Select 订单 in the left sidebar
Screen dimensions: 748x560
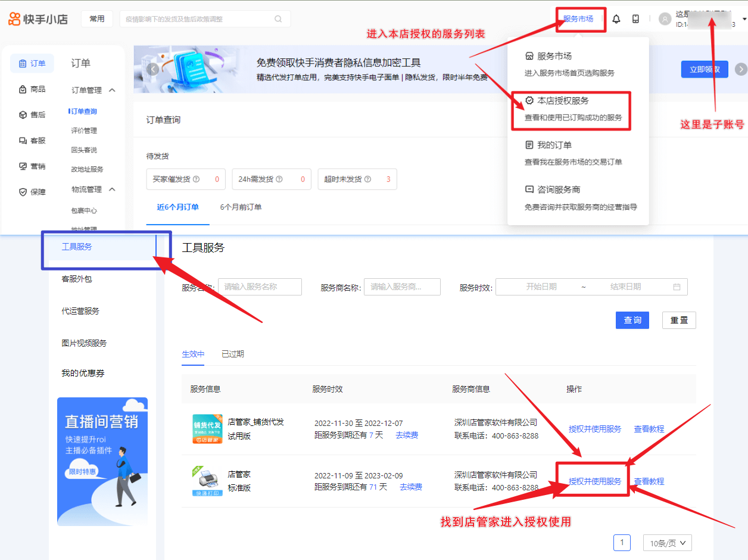[x=32, y=63]
